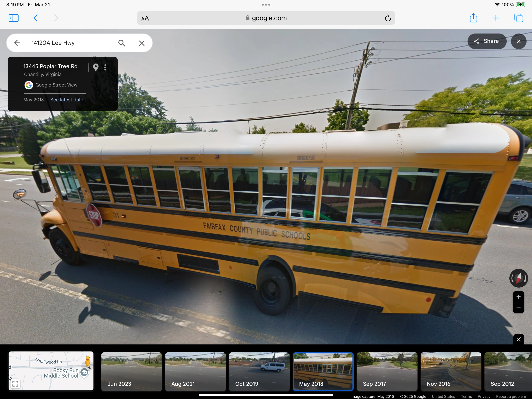Screen dimensions: 532x399
Task: Reload the google.com page
Action: tap(388, 18)
